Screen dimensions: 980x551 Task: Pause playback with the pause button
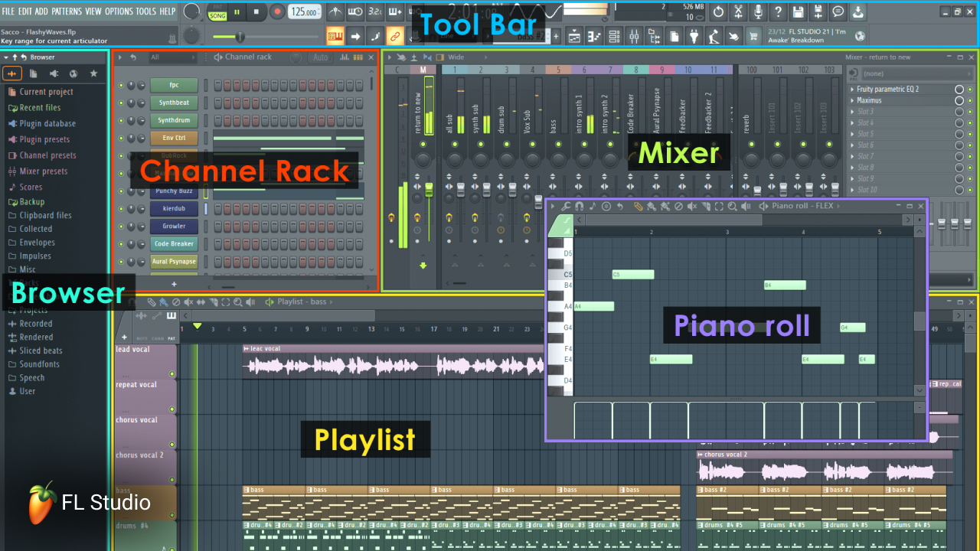(x=237, y=12)
